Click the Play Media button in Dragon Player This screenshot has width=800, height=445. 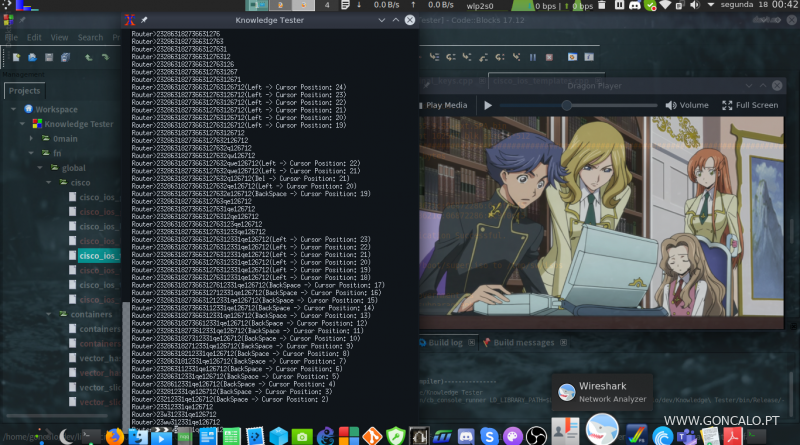click(443, 105)
